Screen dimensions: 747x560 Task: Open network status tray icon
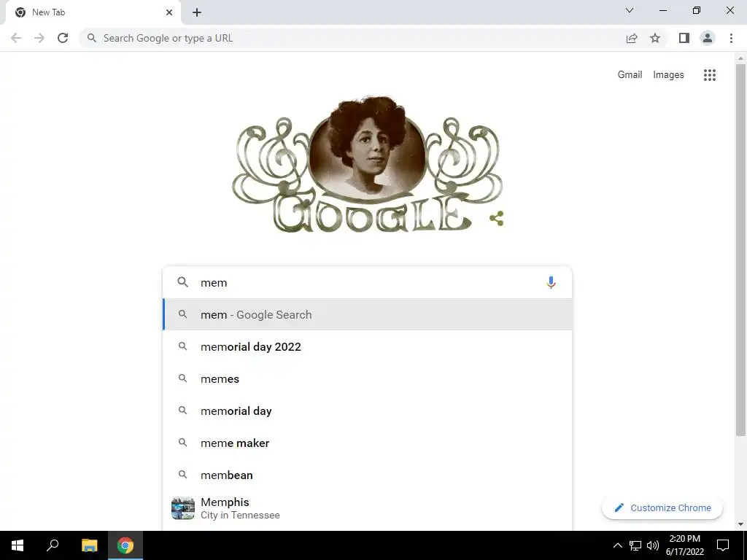(x=635, y=545)
